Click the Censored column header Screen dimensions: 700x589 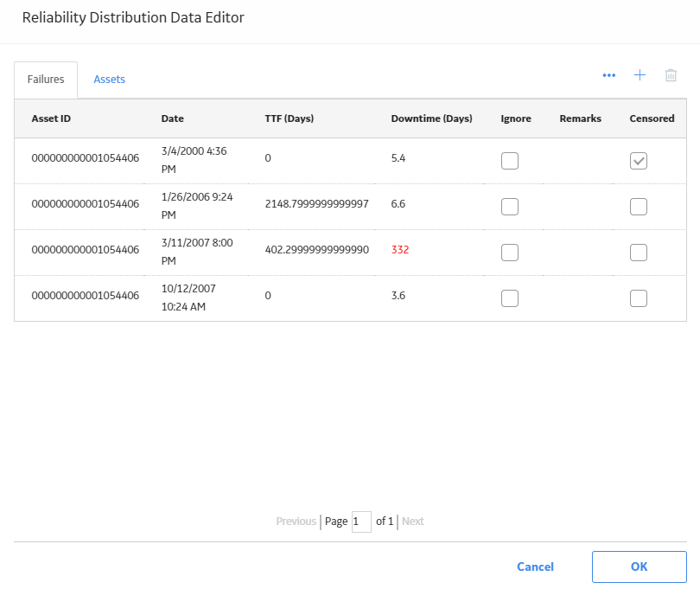(x=652, y=118)
